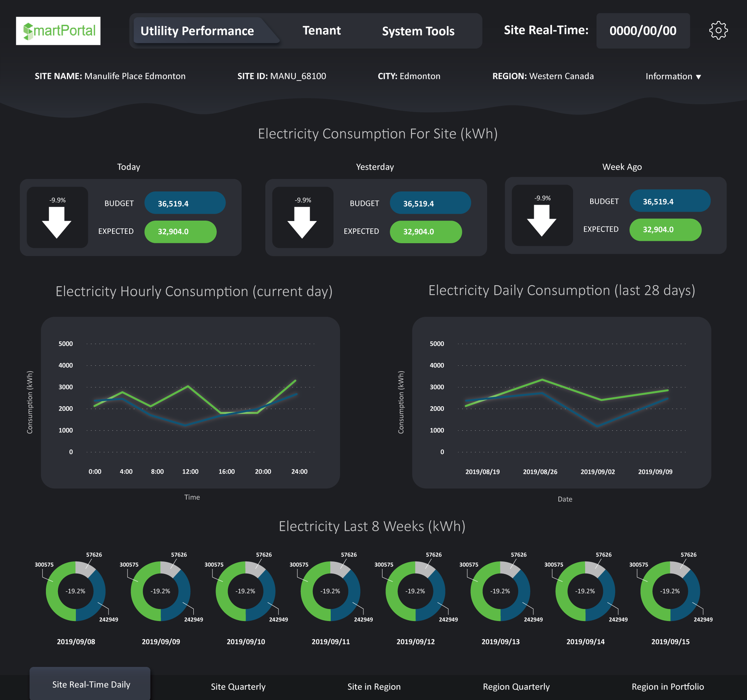Select the Utility Performance tab
Image resolution: width=747 pixels, height=700 pixels.
(x=197, y=31)
